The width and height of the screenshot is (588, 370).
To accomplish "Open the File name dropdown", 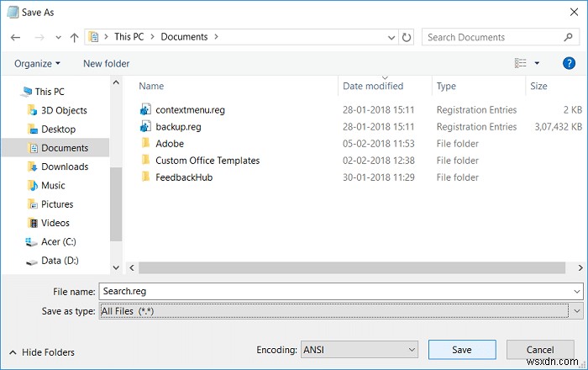I will pos(577,292).
